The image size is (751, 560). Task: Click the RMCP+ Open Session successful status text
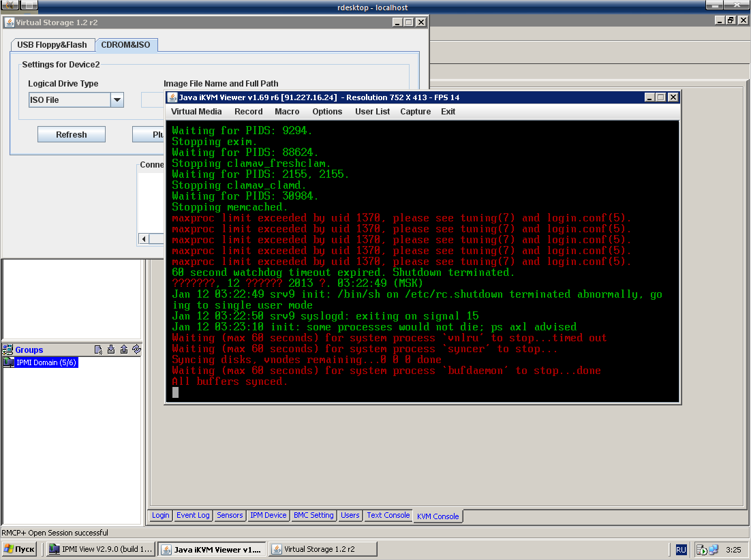pos(55,533)
